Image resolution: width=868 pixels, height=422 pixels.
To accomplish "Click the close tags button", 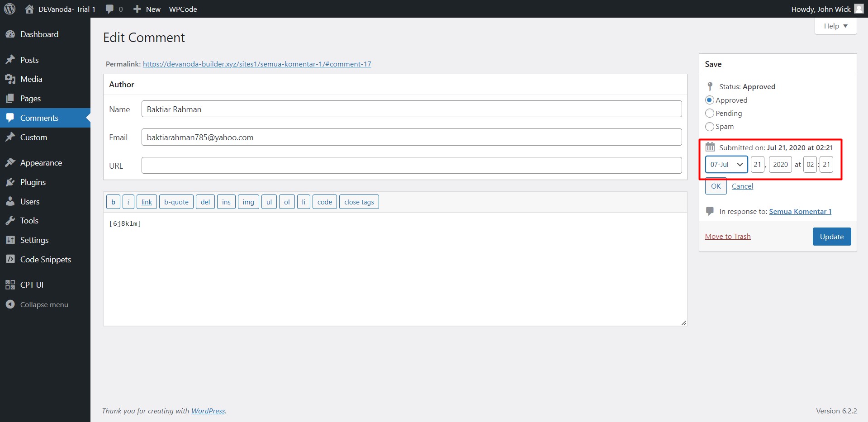I will point(359,202).
